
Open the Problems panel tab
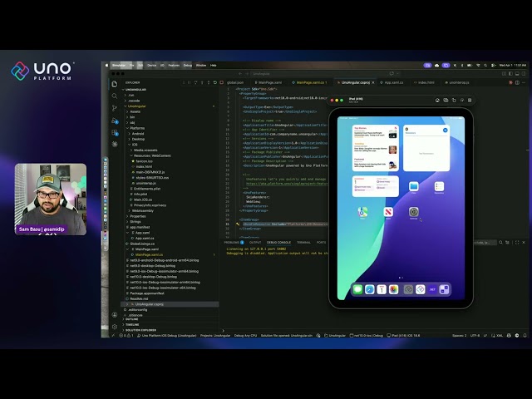pyautogui.click(x=234, y=242)
